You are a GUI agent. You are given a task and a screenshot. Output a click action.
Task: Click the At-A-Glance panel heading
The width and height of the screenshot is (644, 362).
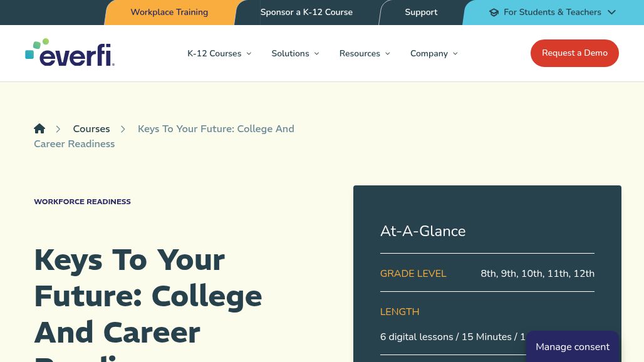[x=423, y=231]
